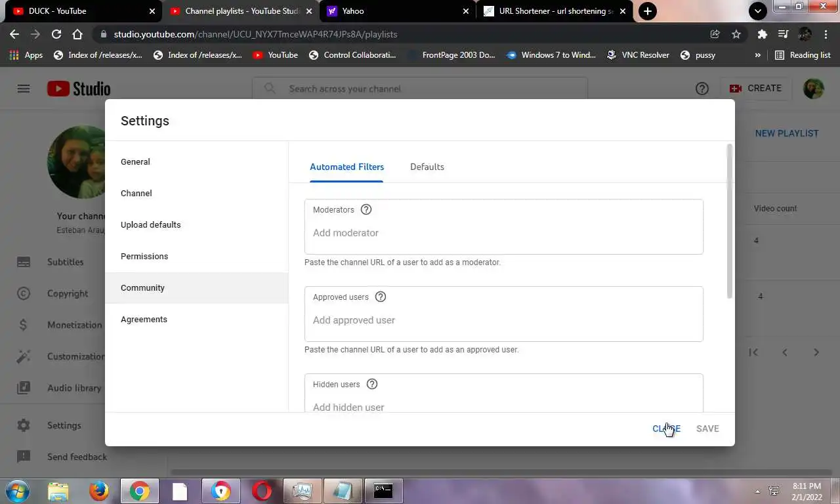Open Firefox from the taskbar
This screenshot has width=840, height=504.
pyautogui.click(x=99, y=491)
